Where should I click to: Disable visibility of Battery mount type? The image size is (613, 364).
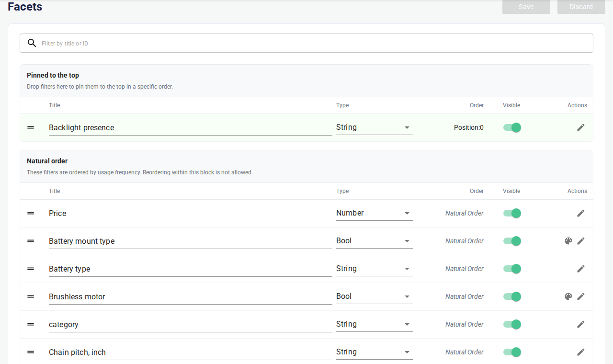[512, 241]
